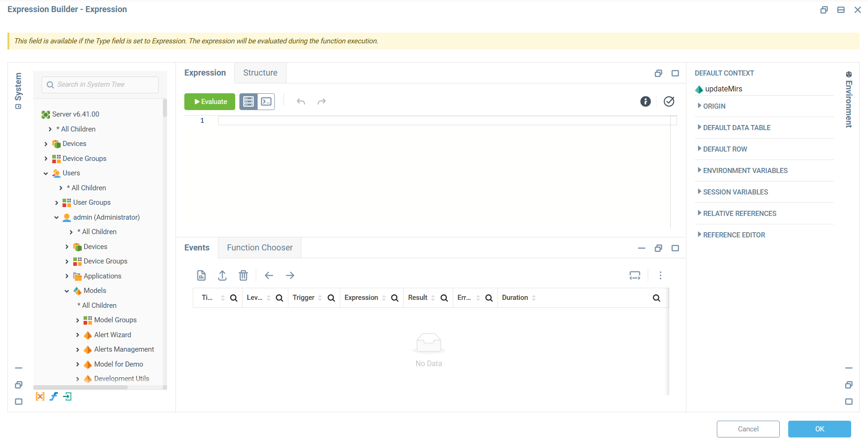This screenshot has width=868, height=444.
Task: Click the redo arrow icon
Action: pos(322,102)
